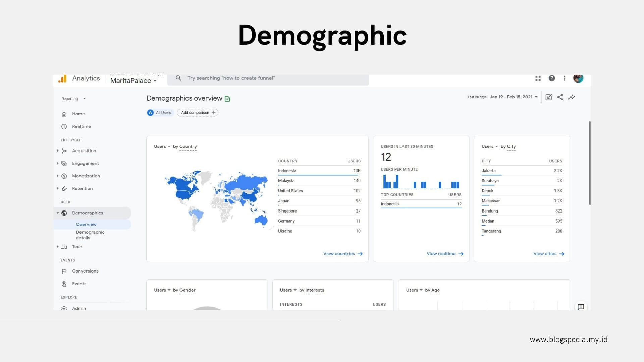Select Demographic details in sidebar
This screenshot has width=644, height=362.
90,235
